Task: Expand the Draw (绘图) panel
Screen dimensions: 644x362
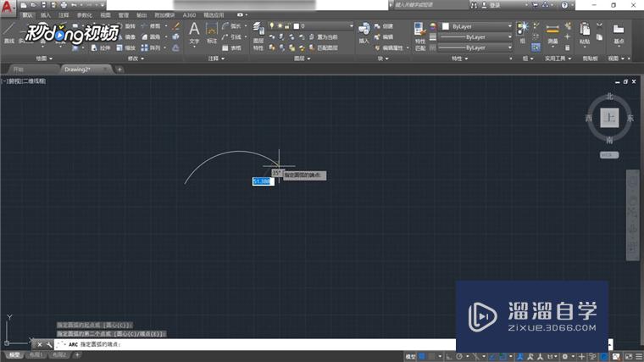Action: point(47,58)
